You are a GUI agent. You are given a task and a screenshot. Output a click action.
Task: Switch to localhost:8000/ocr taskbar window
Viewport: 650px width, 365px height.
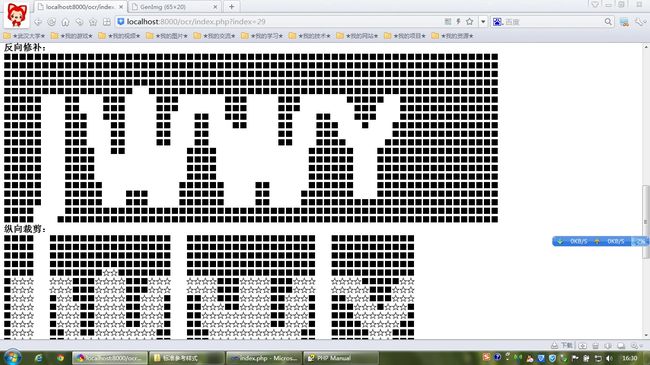pyautogui.click(x=109, y=358)
